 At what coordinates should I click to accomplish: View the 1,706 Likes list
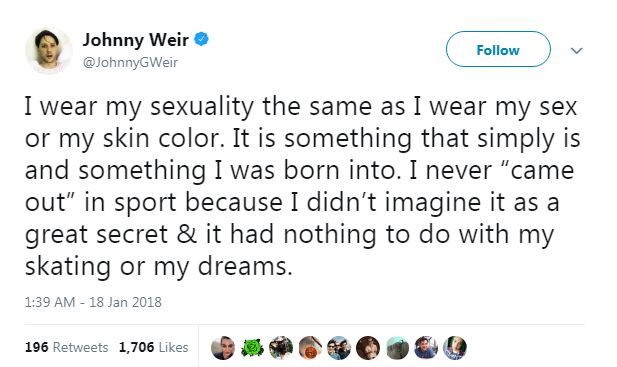[x=153, y=347]
